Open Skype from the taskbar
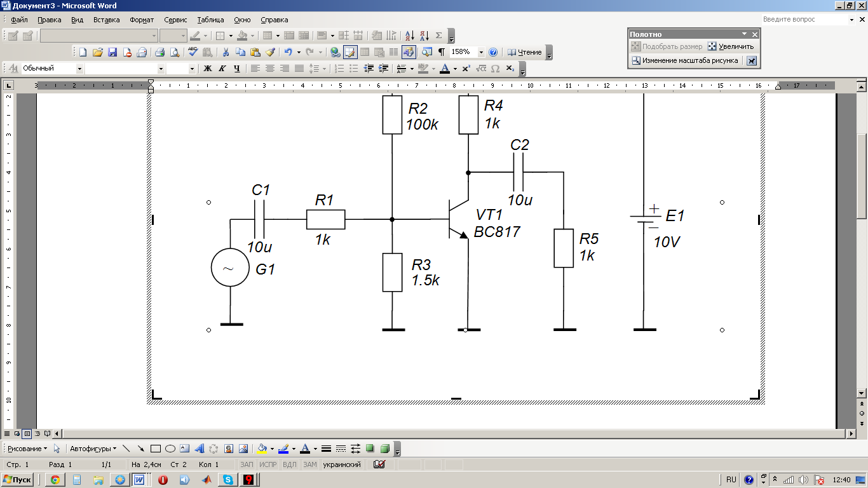Screen dimensions: 868x488 point(227,480)
